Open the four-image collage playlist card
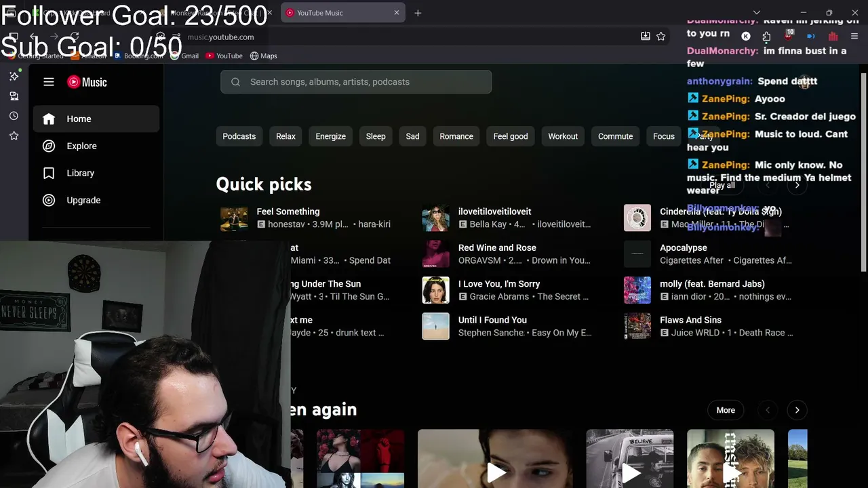868x488 pixels. pyautogui.click(x=360, y=459)
